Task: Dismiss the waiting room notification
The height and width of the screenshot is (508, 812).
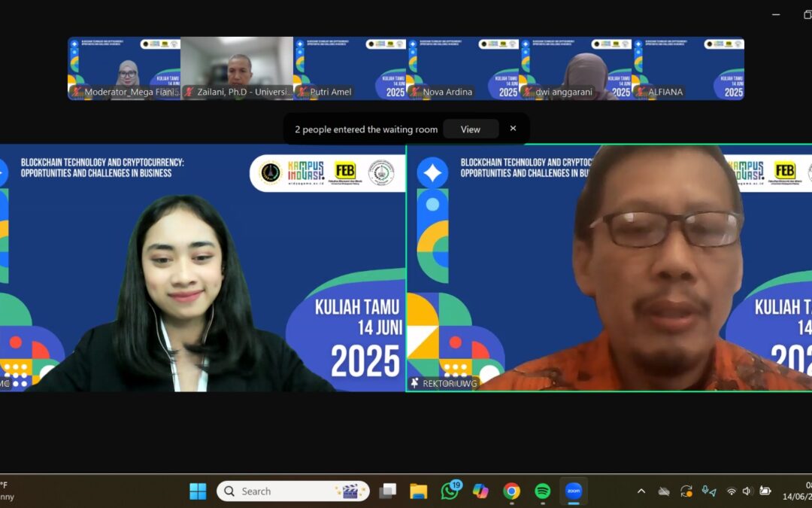Action: click(x=513, y=128)
